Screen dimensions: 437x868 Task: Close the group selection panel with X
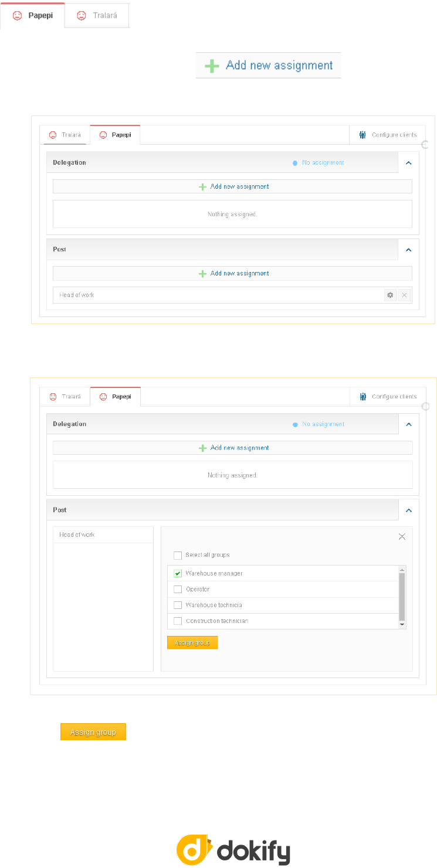(x=402, y=536)
